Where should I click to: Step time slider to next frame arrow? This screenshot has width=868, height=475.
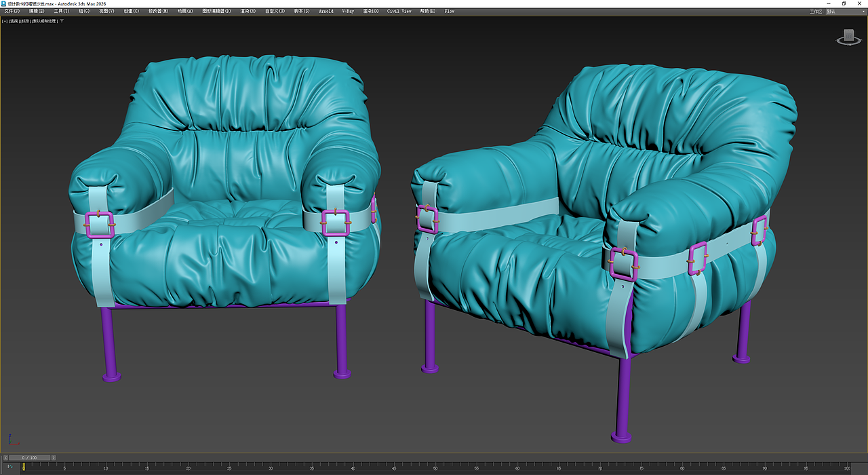(x=54, y=457)
